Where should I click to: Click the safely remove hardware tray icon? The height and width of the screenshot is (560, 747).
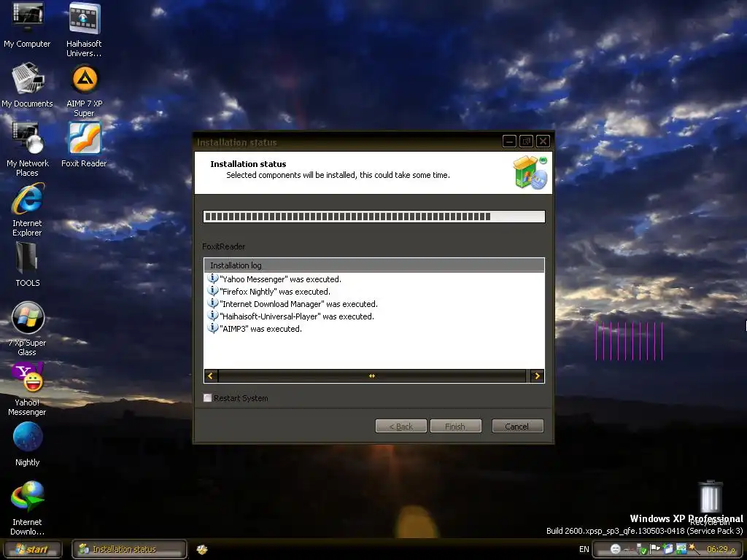[x=642, y=549]
